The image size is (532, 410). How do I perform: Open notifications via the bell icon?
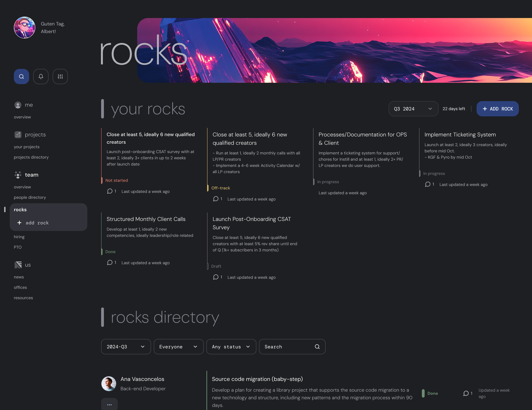pos(41,76)
